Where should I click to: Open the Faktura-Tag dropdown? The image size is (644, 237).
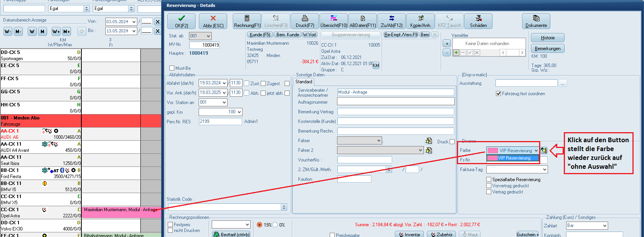point(545,170)
